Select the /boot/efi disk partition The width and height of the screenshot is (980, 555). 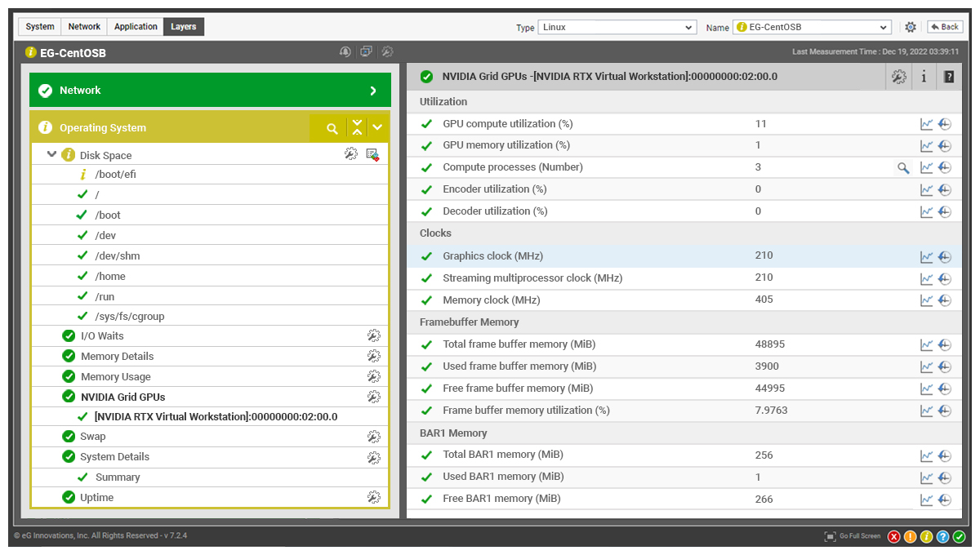pos(115,174)
